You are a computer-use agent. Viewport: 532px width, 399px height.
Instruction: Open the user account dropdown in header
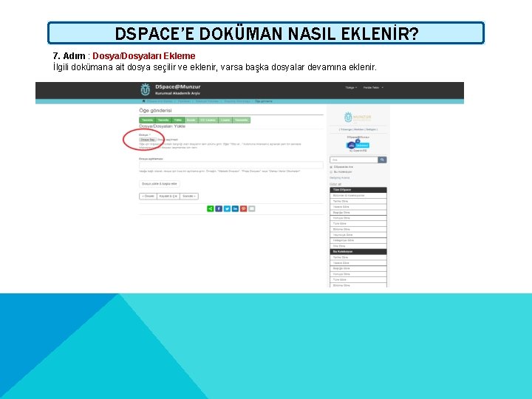(x=373, y=87)
